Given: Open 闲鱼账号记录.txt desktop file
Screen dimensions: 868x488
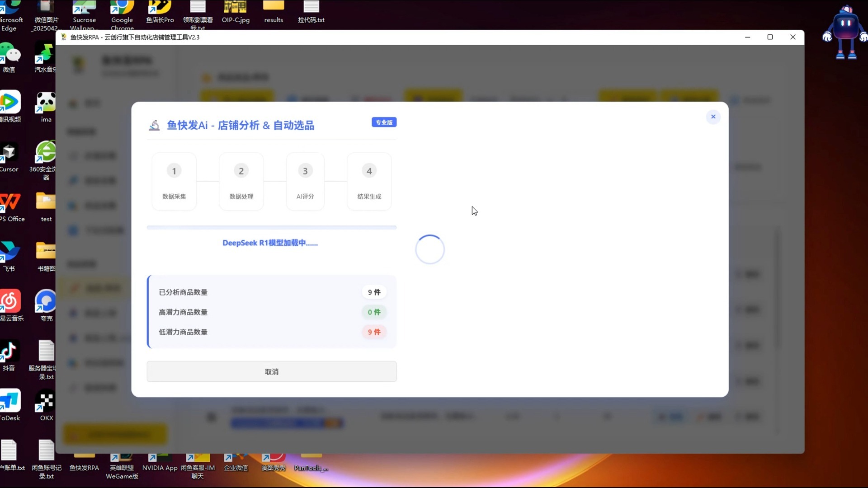Looking at the screenshot, I should (46, 460).
